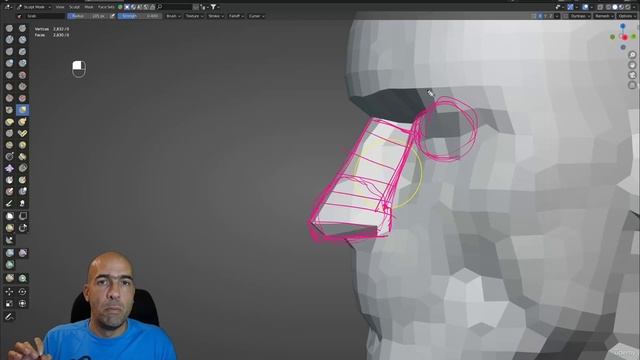Select the Draw sculpt brush
This screenshot has width=640, height=360.
pos(9,28)
